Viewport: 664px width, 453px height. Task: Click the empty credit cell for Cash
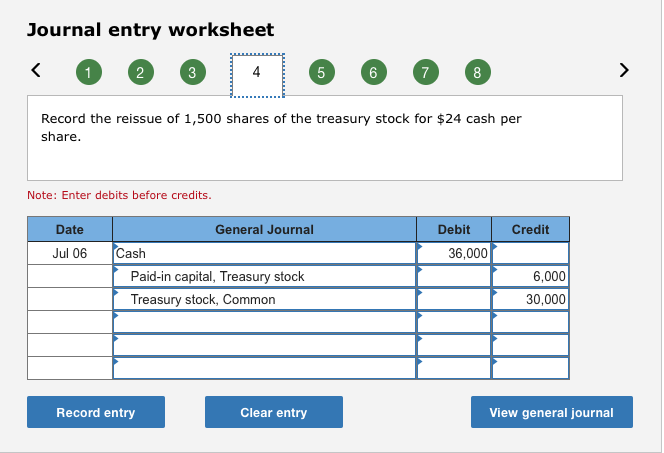tap(531, 253)
